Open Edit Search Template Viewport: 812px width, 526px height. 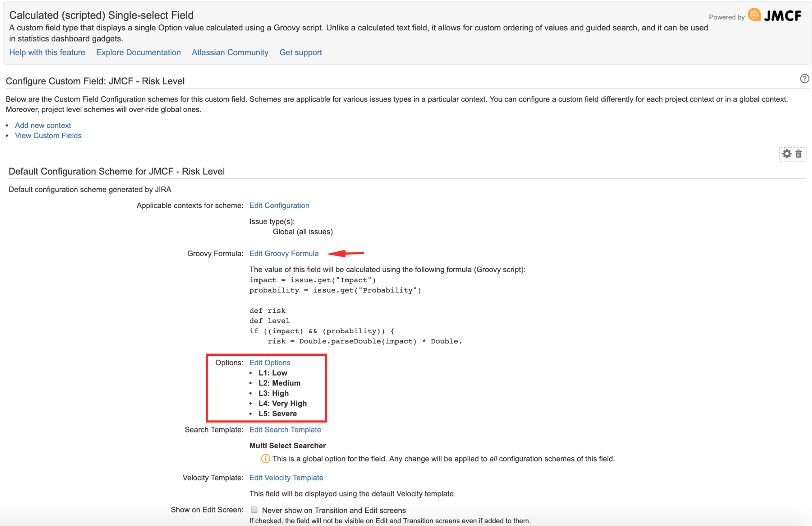point(285,430)
